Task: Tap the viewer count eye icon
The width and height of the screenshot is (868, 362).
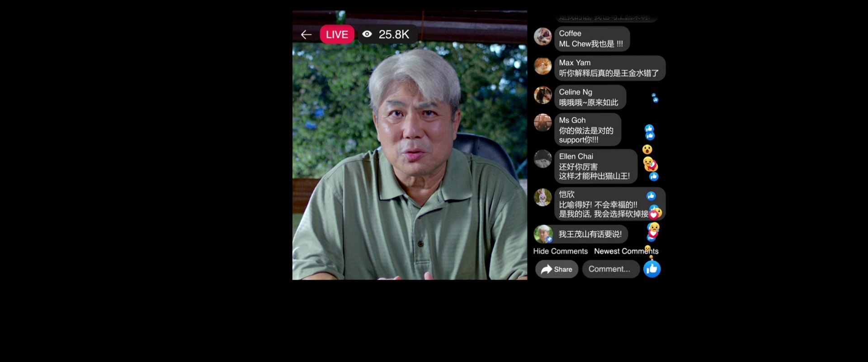Action: [x=367, y=34]
